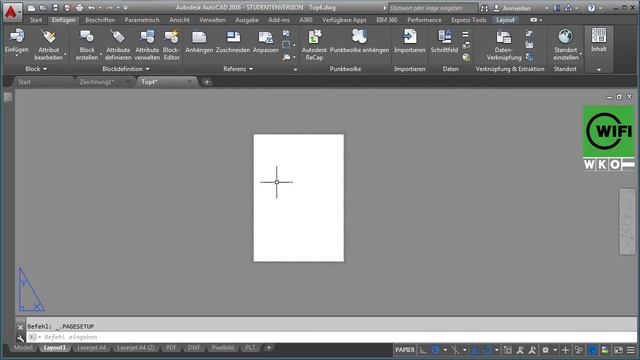Toggle the ortho/grid L-shaped icon in status bar
Screen dimensions: 640x360
click(x=423, y=350)
